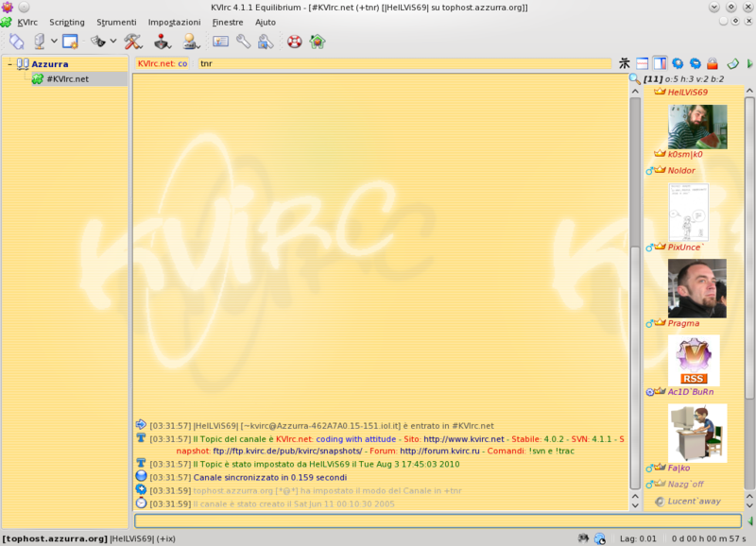The image size is (756, 546).
Task: Open the Strumenti menu
Action: pos(116,22)
